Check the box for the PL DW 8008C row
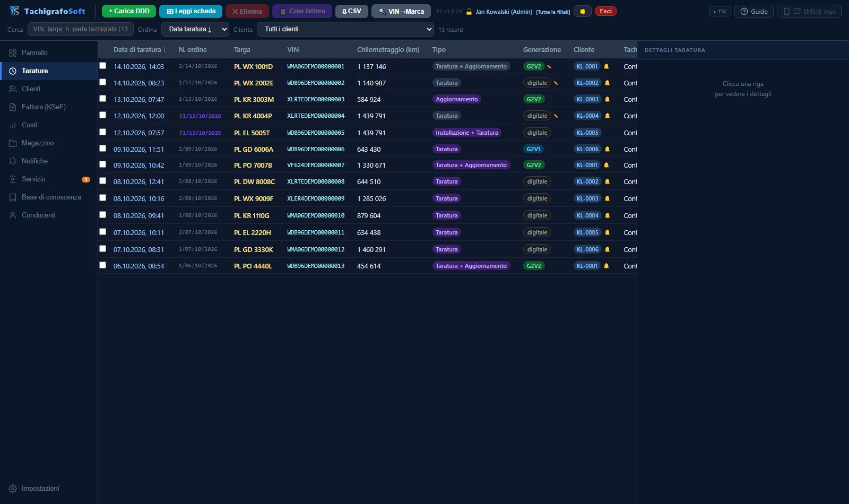 click(103, 181)
